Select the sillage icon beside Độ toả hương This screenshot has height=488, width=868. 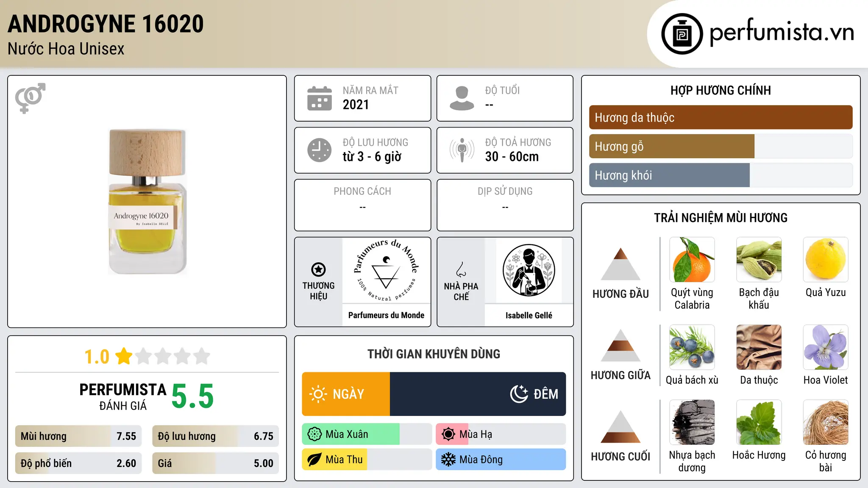pyautogui.click(x=462, y=150)
